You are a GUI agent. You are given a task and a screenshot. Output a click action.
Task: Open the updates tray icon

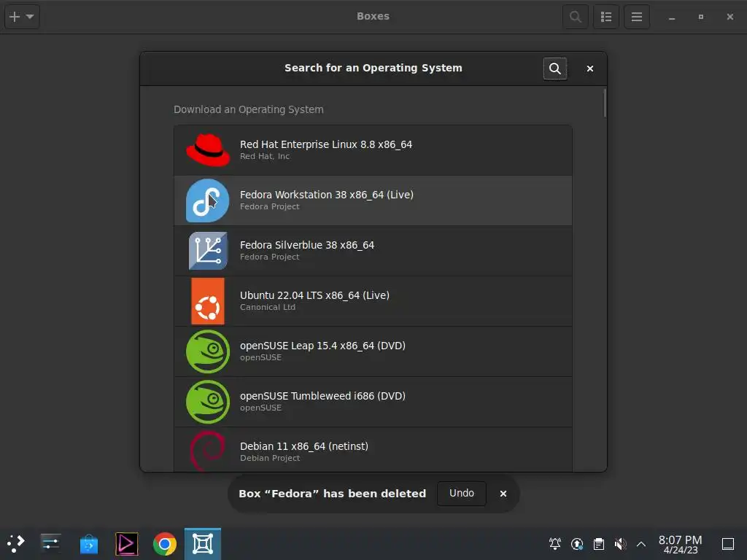tap(577, 544)
